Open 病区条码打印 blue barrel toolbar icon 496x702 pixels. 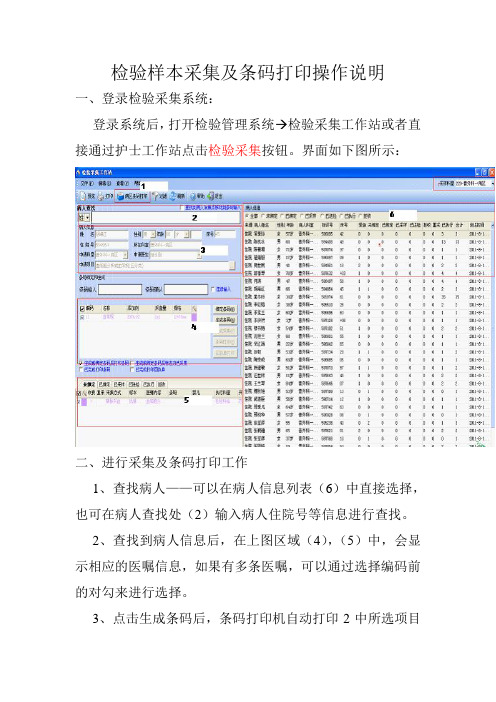tap(120, 197)
